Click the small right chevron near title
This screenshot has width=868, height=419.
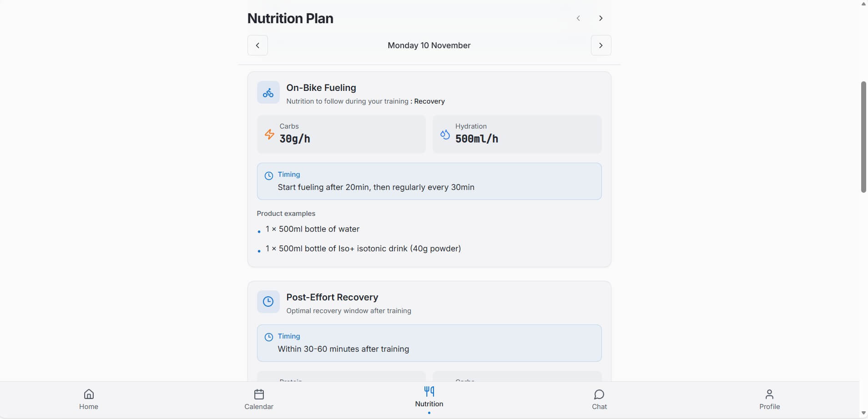pos(601,18)
